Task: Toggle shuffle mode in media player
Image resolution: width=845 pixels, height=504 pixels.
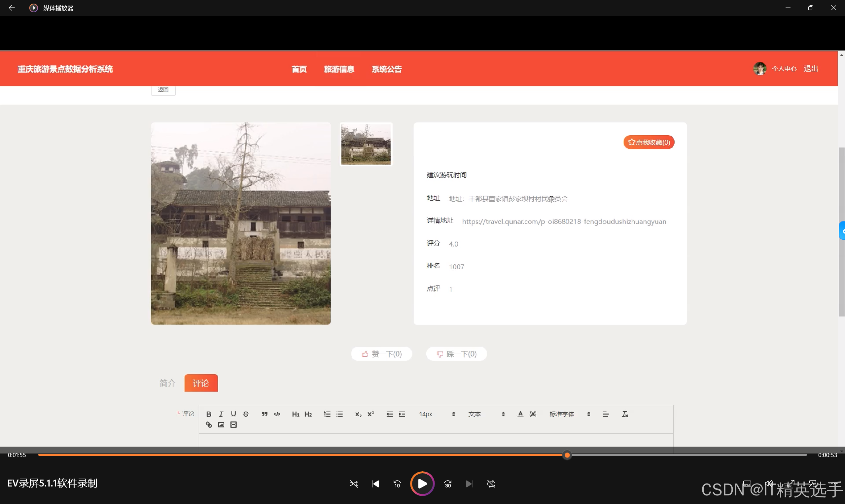Action: point(353,484)
